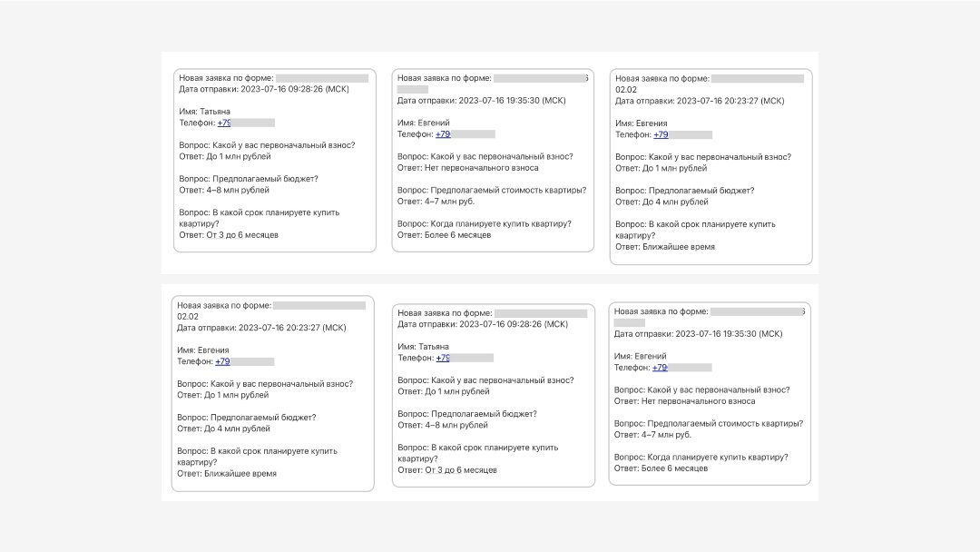The height and width of the screenshot is (552, 980).
Task: Click the name "Евгения" in the bottom-row card
Action: click(213, 350)
